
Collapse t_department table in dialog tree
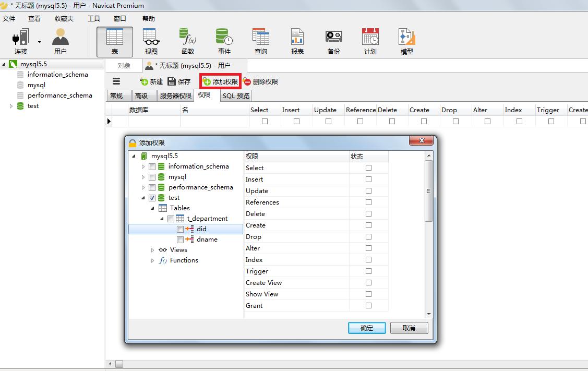pos(162,219)
